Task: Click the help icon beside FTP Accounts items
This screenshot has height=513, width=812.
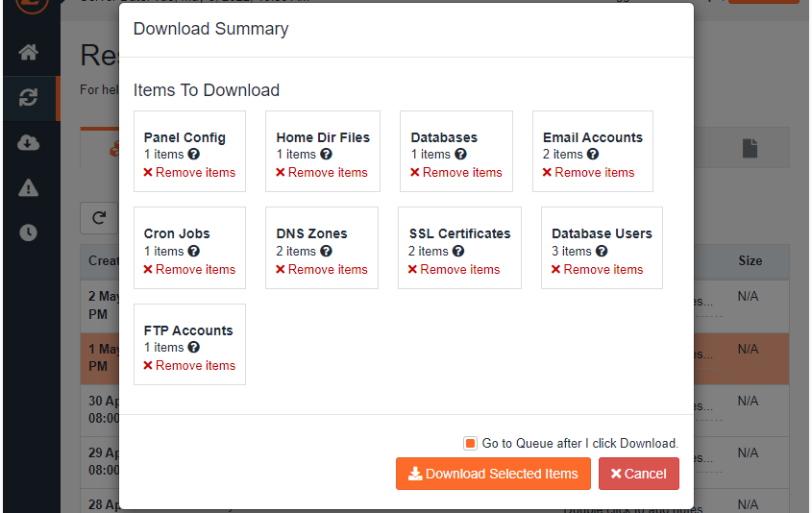Action: click(194, 348)
